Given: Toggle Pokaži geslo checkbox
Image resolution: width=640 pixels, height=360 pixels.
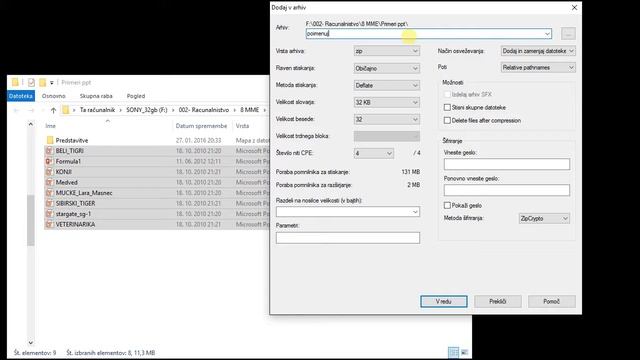Looking at the screenshot, I should coord(447,205).
